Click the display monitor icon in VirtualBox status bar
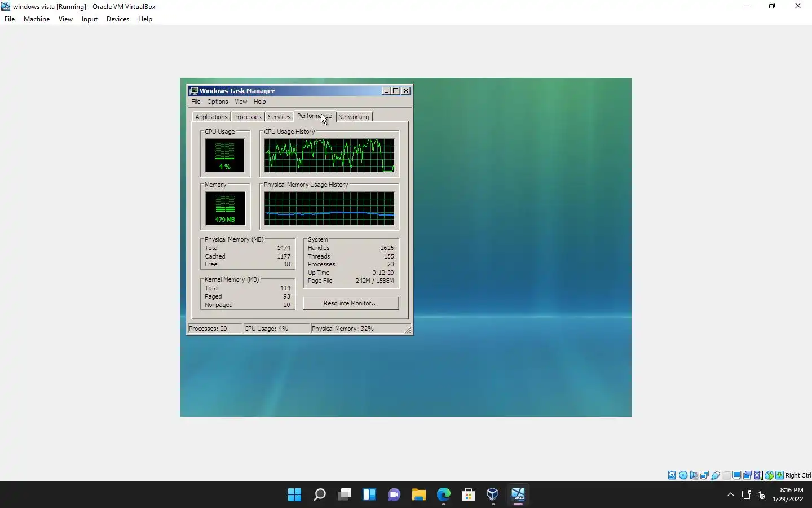The image size is (812, 508). tap(736, 475)
